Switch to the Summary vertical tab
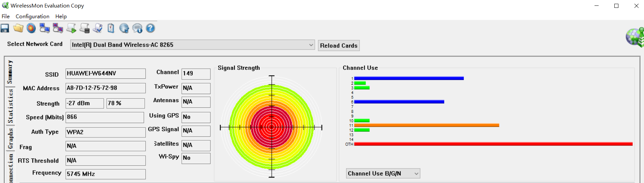 pos(10,72)
